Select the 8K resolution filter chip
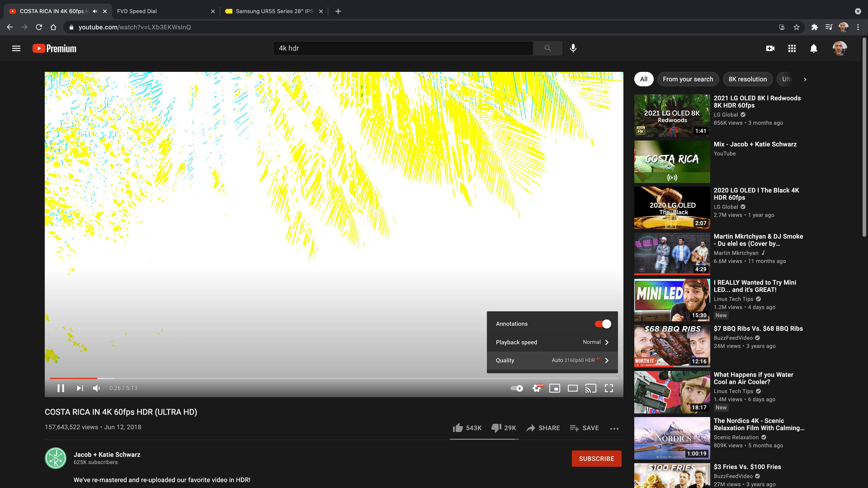 (x=747, y=79)
